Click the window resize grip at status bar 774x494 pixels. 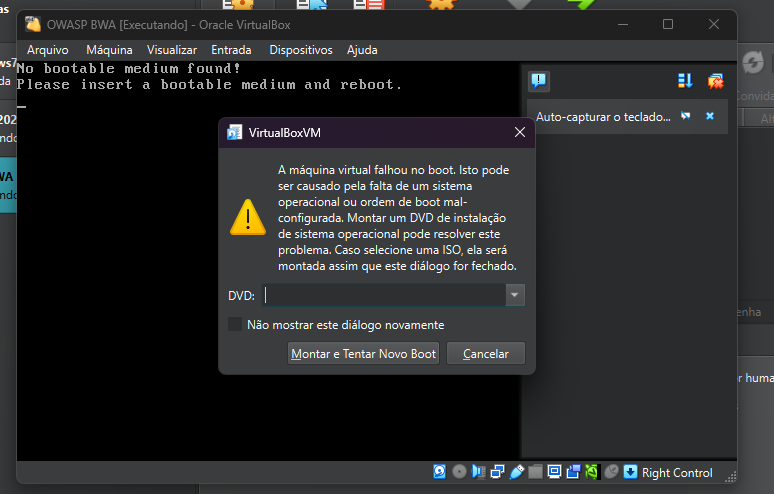point(731,476)
